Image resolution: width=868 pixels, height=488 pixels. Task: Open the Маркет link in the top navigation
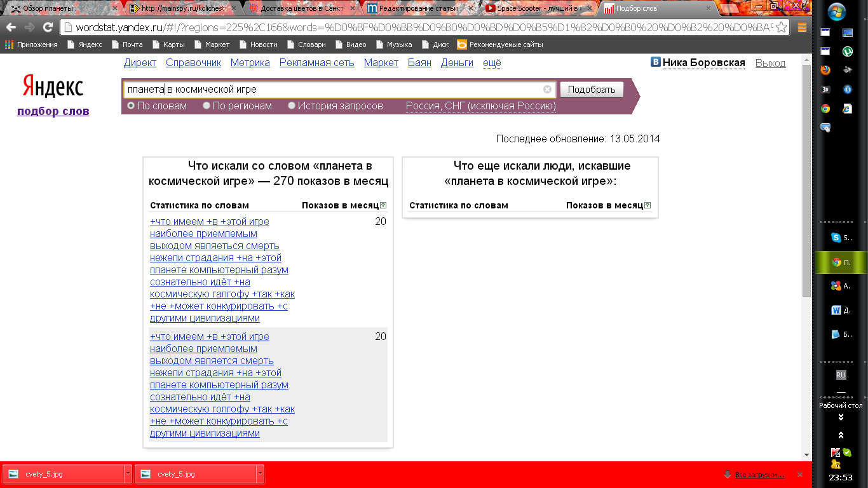(381, 62)
